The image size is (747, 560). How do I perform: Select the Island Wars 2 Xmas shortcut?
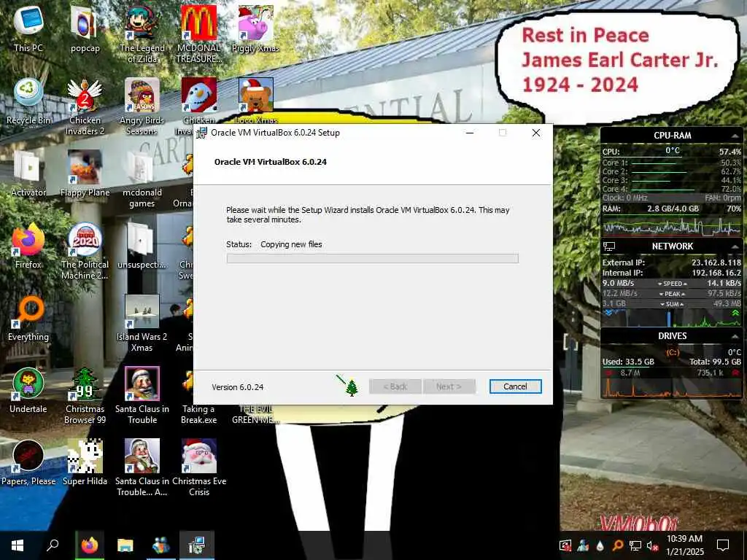pos(142,323)
